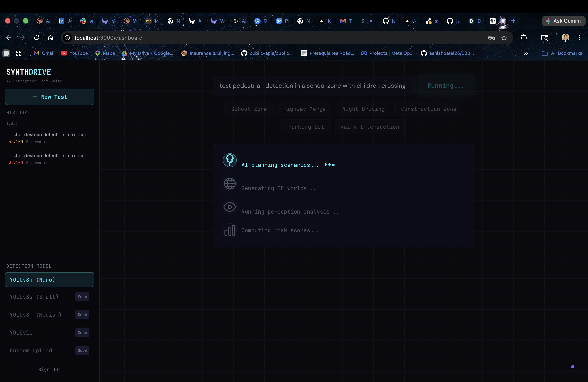Open the password key icon in address bar
588x382 pixels.
491,38
